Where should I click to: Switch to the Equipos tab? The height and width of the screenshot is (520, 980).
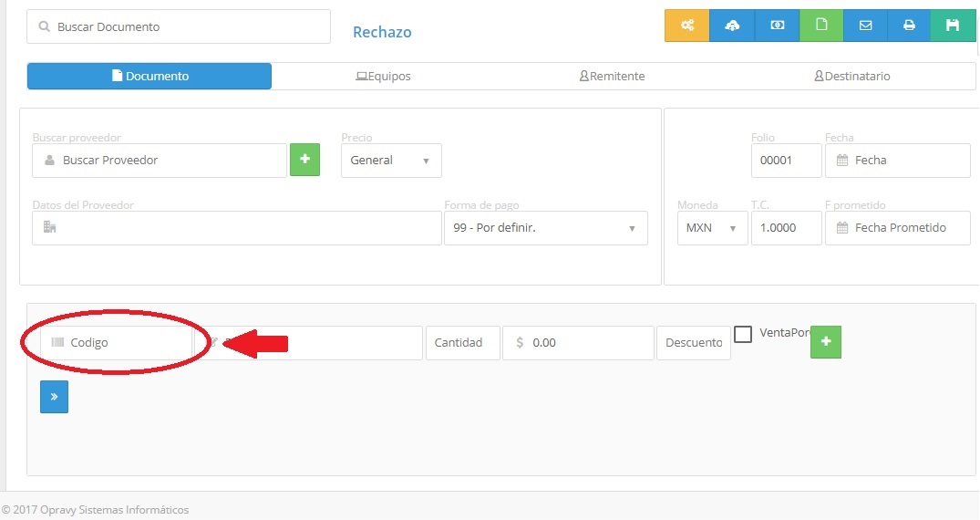point(383,77)
